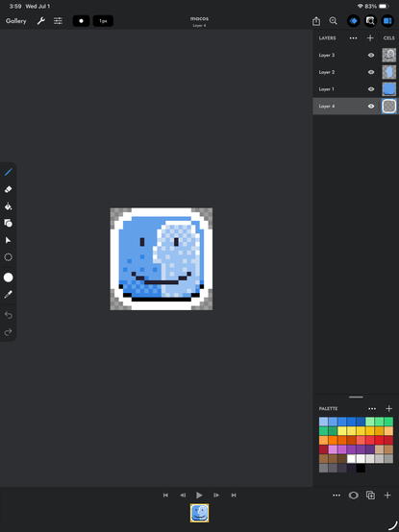Select the eyedropper tool
The width and height of the screenshot is (399, 532).
(x=8, y=294)
